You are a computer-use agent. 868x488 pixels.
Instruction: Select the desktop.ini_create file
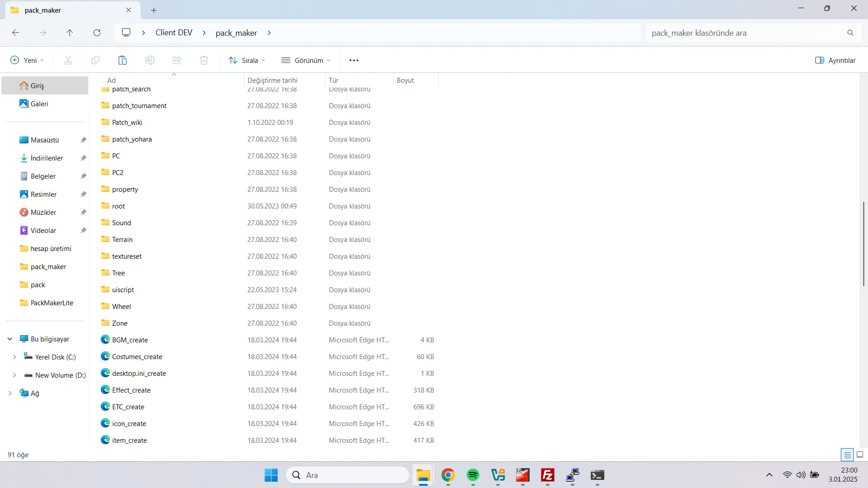pos(139,373)
